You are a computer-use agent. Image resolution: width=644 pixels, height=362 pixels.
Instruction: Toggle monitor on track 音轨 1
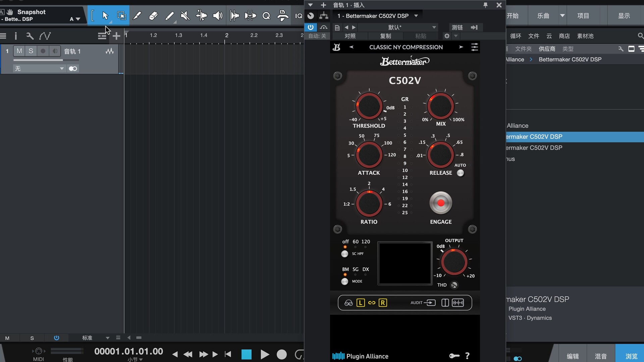[55, 51]
